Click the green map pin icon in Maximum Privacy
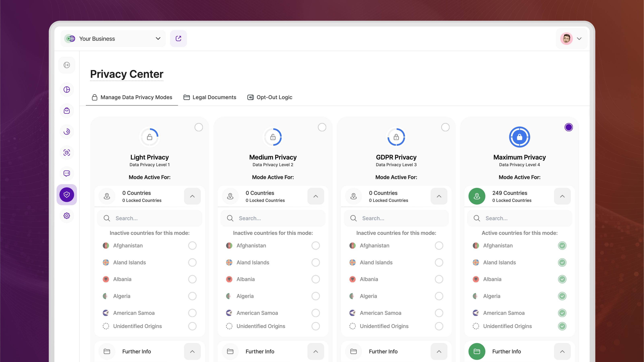The height and width of the screenshot is (362, 644). pos(477,196)
